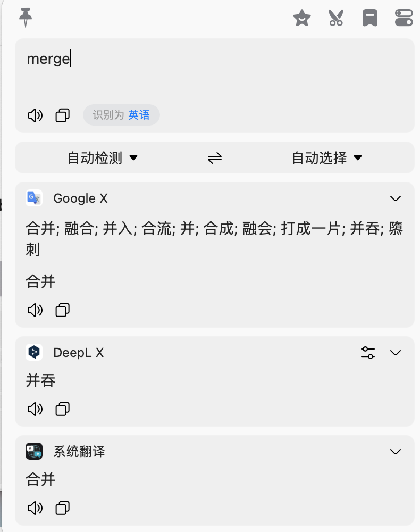Collapse the Google X result panel
Viewport: 420px width, 532px height.
[395, 198]
